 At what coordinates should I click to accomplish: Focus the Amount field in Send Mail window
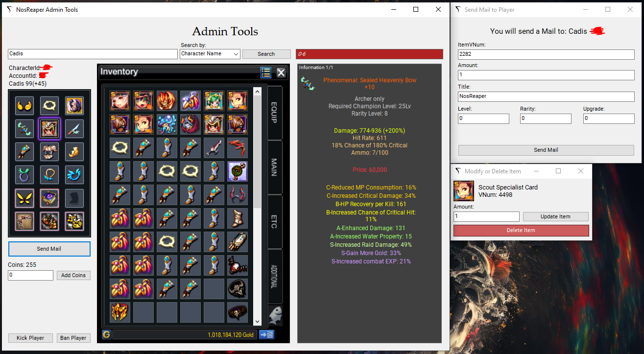point(546,75)
